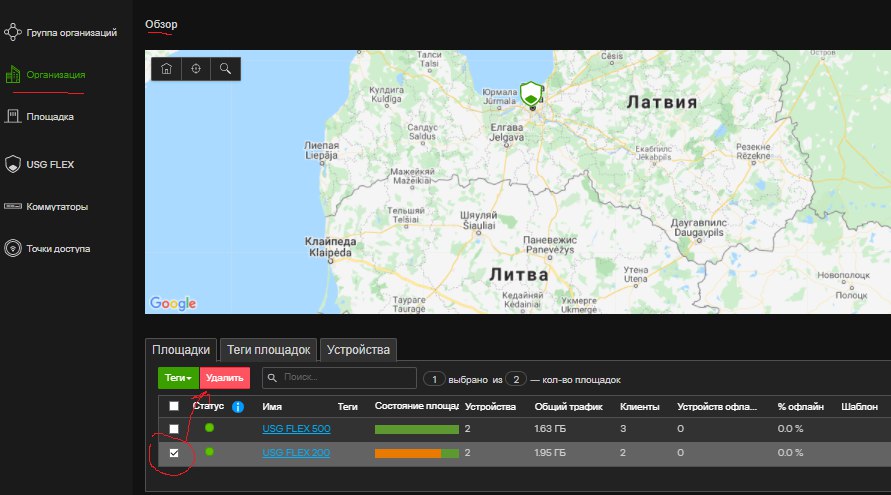Click the map locate crosshair icon

(196, 68)
